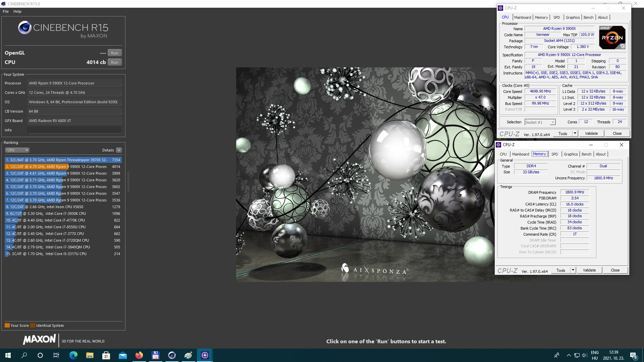Screen dimensions: 644x362
Task: Switch to SPD tab in lower CPU-Z
Action: (x=555, y=154)
